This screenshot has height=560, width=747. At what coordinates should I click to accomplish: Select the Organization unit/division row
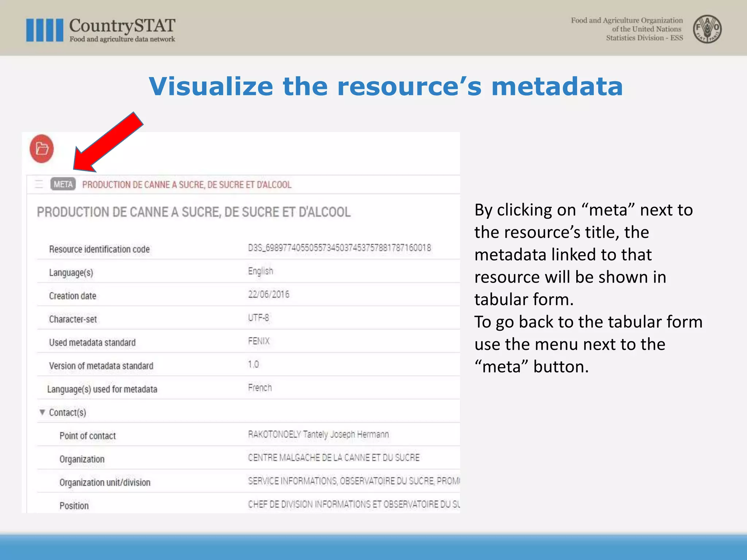point(248,481)
